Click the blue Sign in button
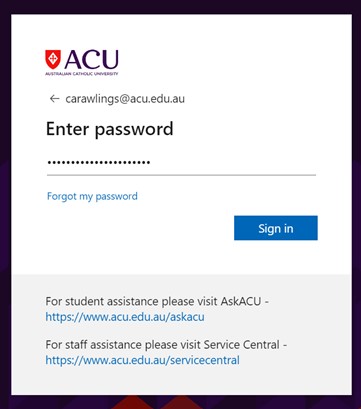This screenshot has width=361, height=409. [276, 228]
